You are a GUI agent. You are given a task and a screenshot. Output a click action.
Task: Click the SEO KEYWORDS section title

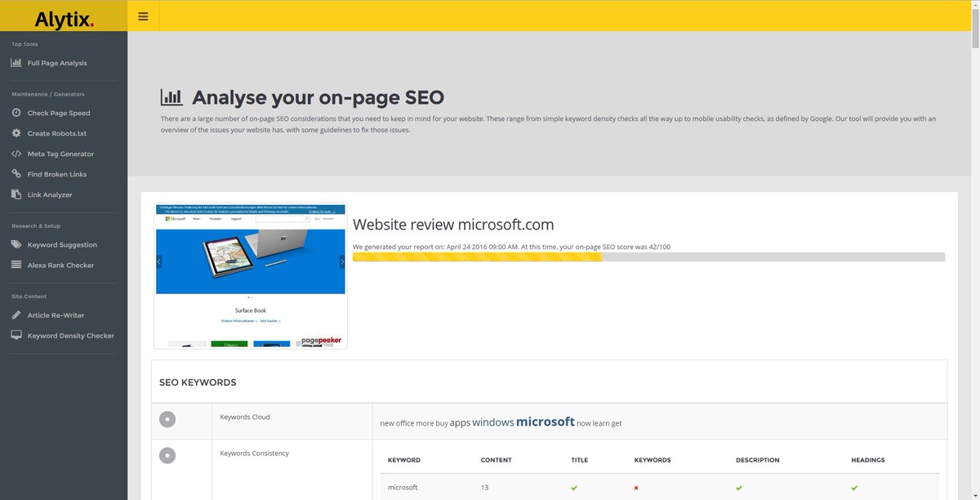click(198, 382)
